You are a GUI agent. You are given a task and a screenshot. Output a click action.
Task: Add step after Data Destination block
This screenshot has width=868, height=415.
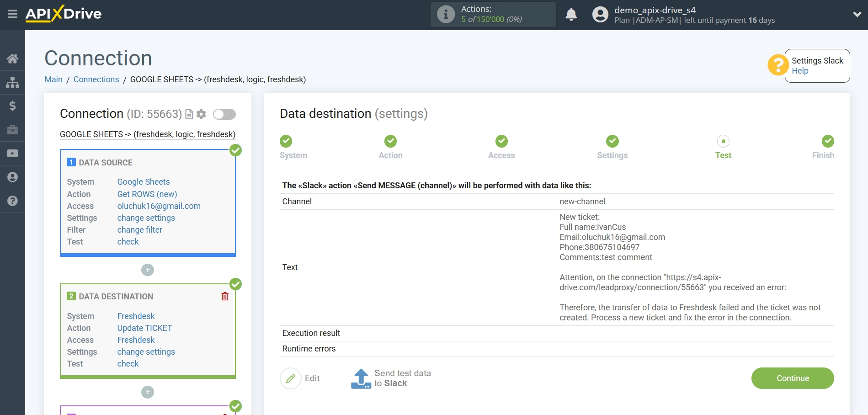point(148,392)
